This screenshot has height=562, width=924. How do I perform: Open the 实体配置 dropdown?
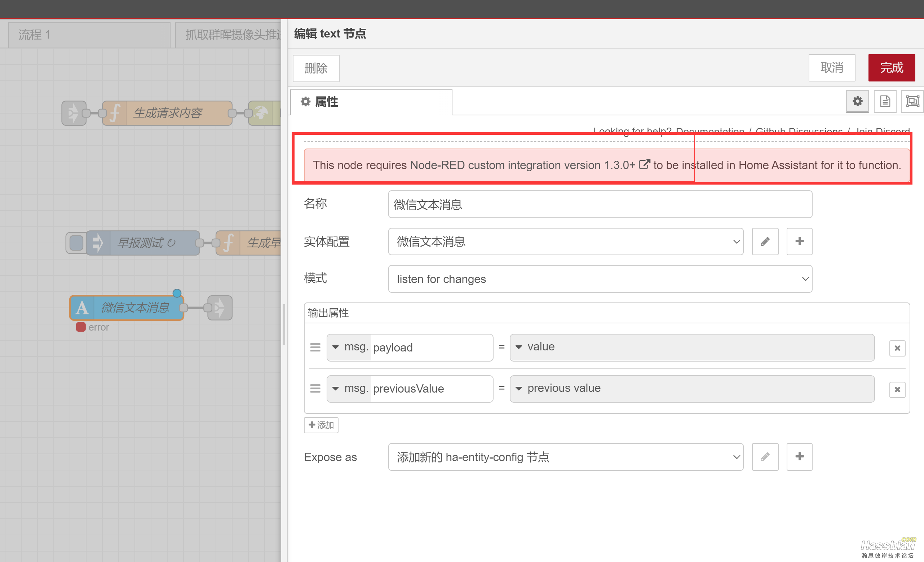(x=566, y=242)
